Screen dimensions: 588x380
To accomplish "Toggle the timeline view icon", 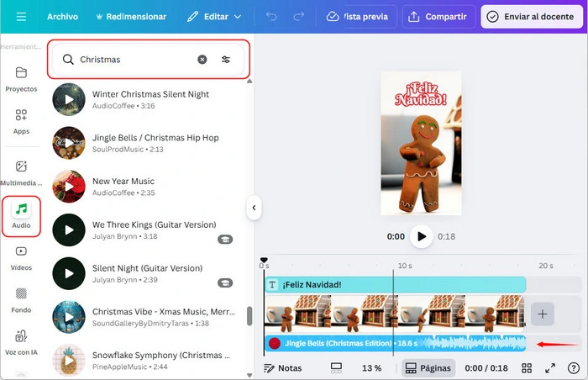I will click(336, 368).
